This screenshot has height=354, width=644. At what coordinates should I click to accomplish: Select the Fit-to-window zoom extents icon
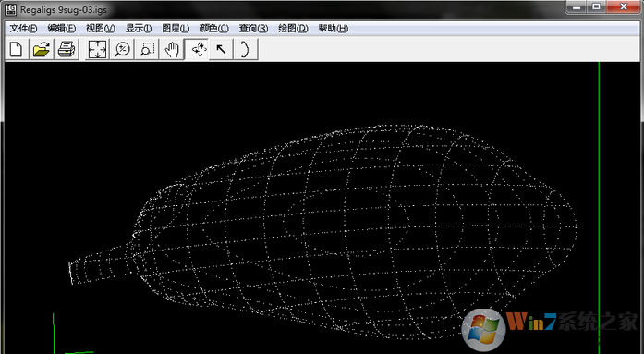coord(97,49)
